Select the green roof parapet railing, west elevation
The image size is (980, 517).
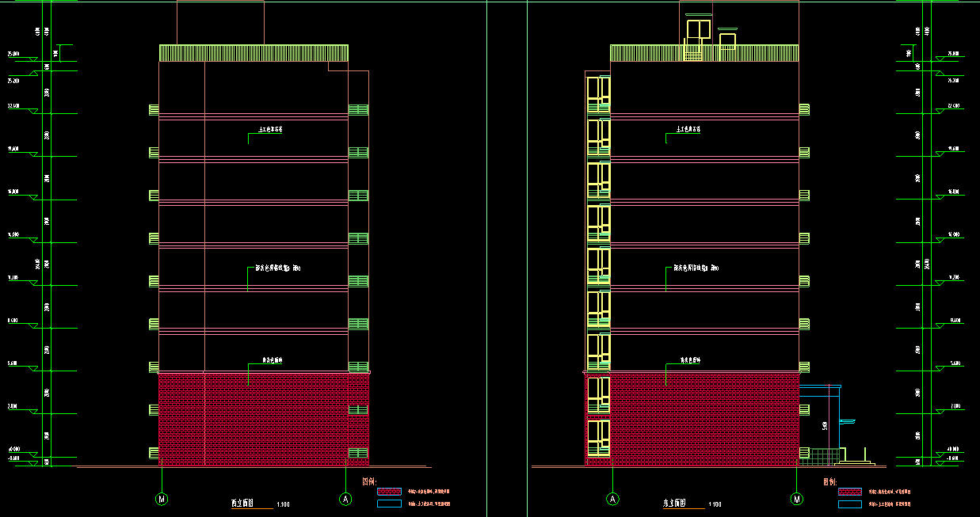(x=254, y=53)
